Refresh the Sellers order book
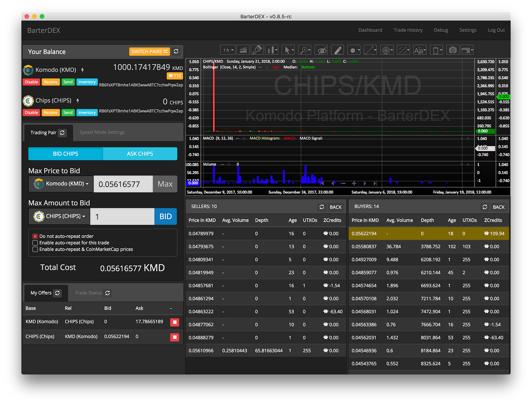The image size is (532, 405). (x=322, y=207)
